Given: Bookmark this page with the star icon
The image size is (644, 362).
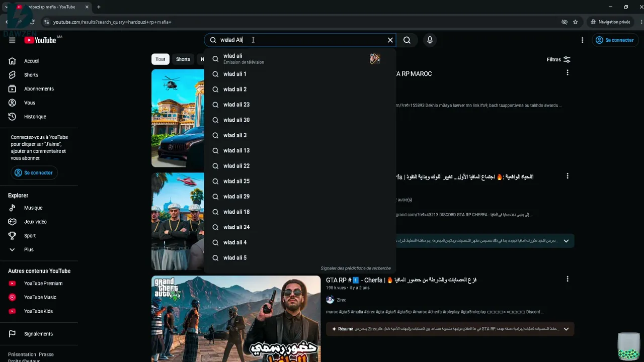Looking at the screenshot, I should 576,22.
